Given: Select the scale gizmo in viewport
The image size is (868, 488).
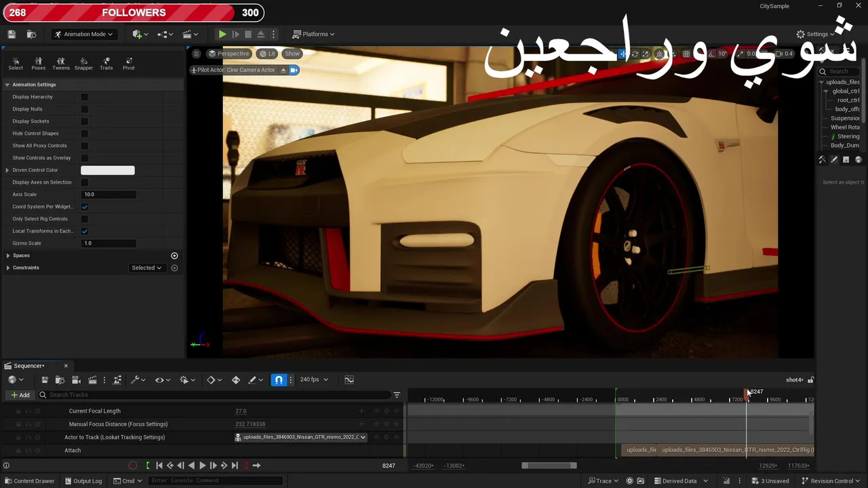Looking at the screenshot, I should pos(646,54).
